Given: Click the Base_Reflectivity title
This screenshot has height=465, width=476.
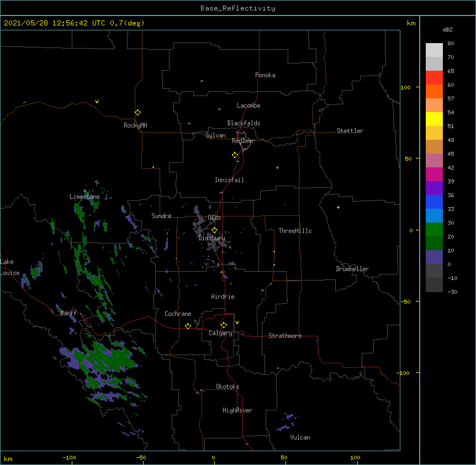Looking at the screenshot, I should 238,8.
